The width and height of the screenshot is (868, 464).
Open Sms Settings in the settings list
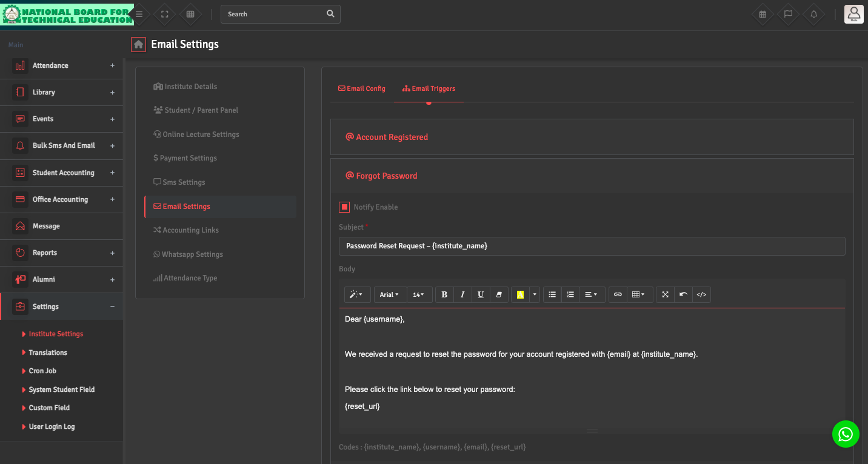click(184, 182)
